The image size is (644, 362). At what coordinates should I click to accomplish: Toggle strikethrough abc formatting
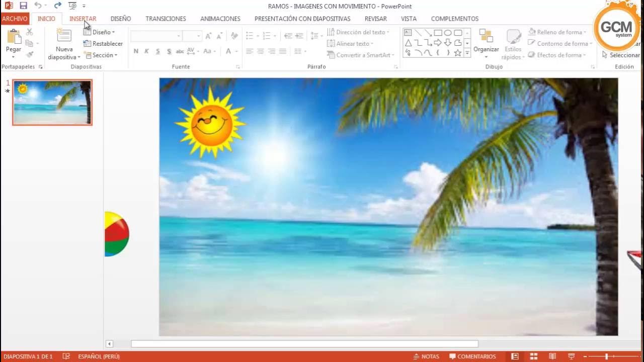pyautogui.click(x=180, y=51)
